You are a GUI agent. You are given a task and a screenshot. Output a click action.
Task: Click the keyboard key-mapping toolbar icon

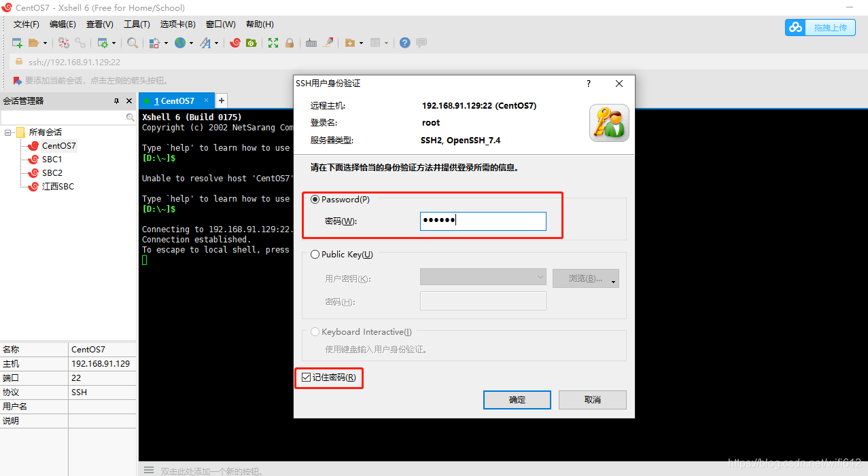click(311, 43)
